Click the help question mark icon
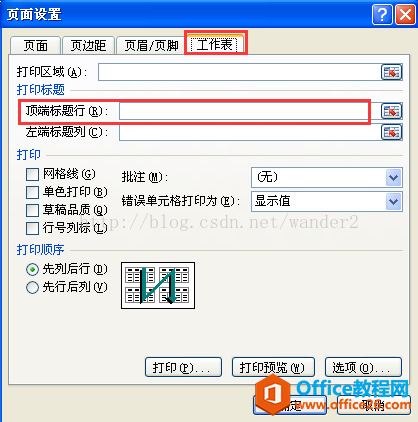 click(x=382, y=15)
